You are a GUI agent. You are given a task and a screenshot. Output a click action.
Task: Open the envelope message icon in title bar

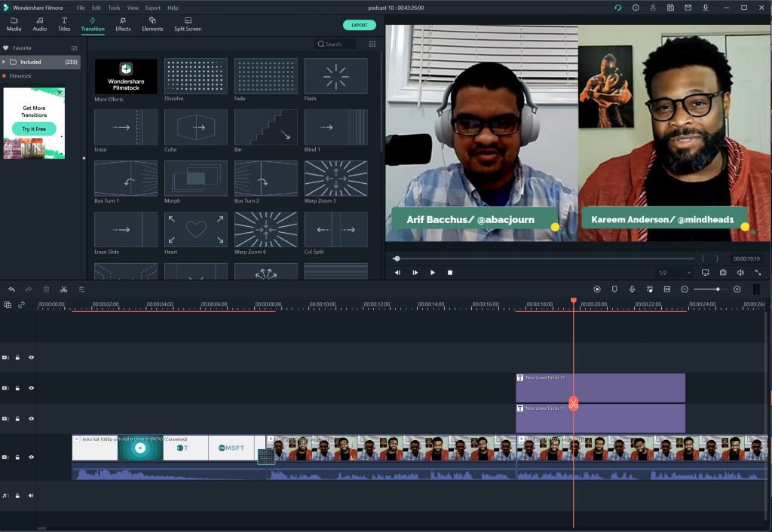(688, 8)
